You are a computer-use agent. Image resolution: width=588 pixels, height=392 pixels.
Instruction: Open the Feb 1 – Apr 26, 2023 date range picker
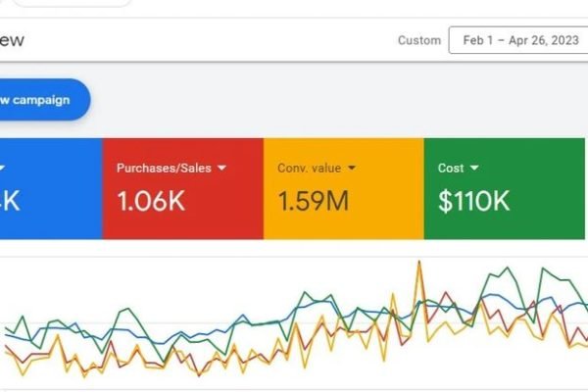click(518, 40)
